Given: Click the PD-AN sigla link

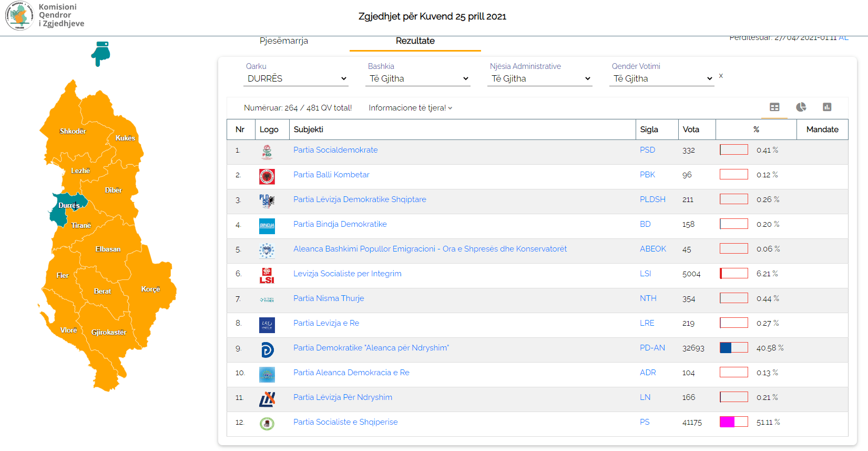Looking at the screenshot, I should 652,348.
